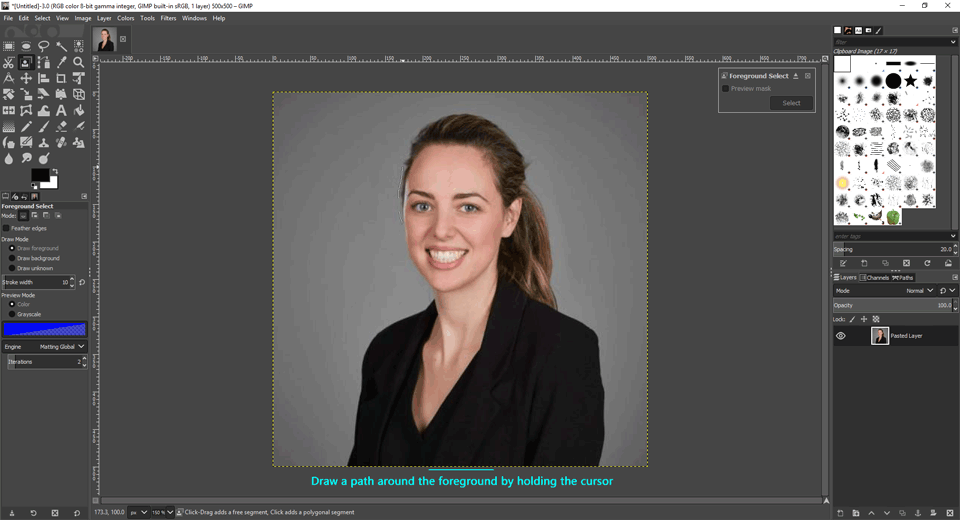Select the Measure compass tool
This screenshot has width=960, height=520.
pos(9,78)
